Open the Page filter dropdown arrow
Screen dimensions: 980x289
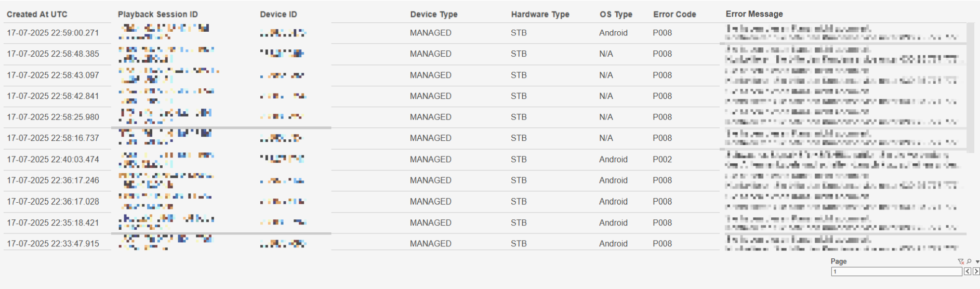tap(977, 262)
